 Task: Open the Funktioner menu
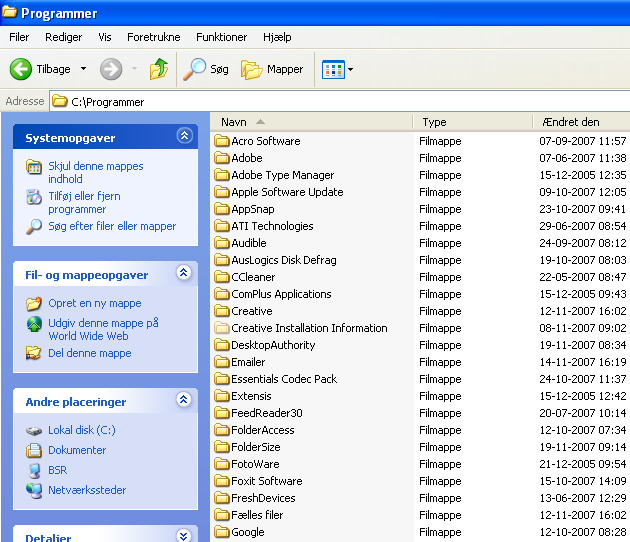(x=221, y=37)
